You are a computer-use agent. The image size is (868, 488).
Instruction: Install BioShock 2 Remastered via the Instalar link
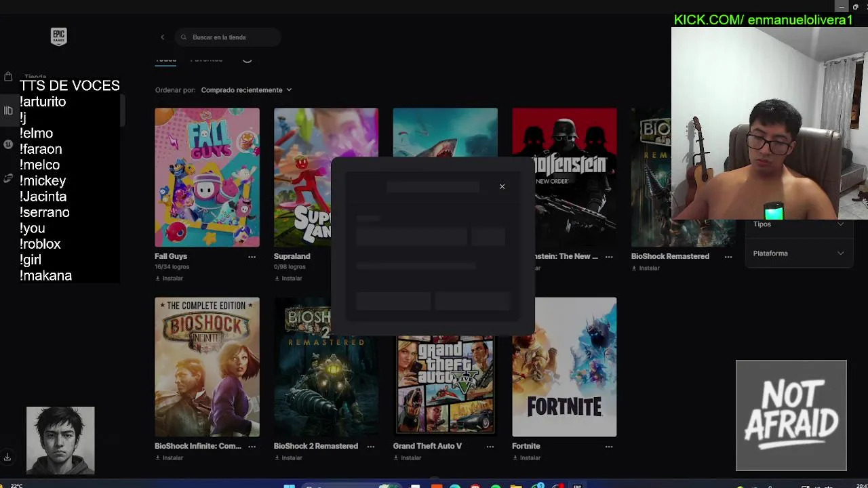[288, 458]
